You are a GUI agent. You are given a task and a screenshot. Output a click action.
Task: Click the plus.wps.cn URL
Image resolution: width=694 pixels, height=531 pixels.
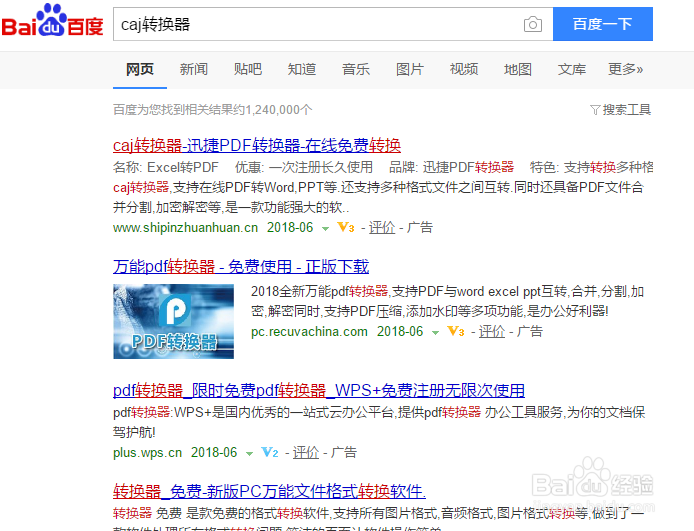click(147, 453)
